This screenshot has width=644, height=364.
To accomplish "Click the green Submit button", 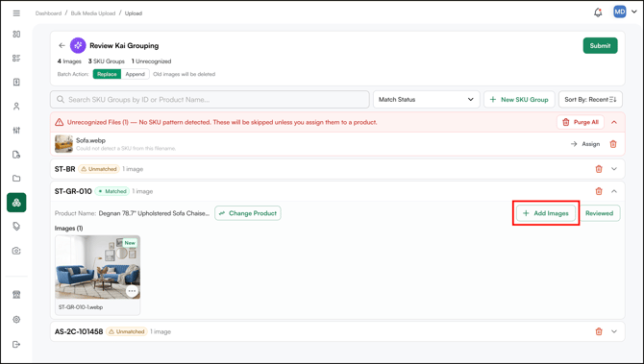I will point(600,45).
